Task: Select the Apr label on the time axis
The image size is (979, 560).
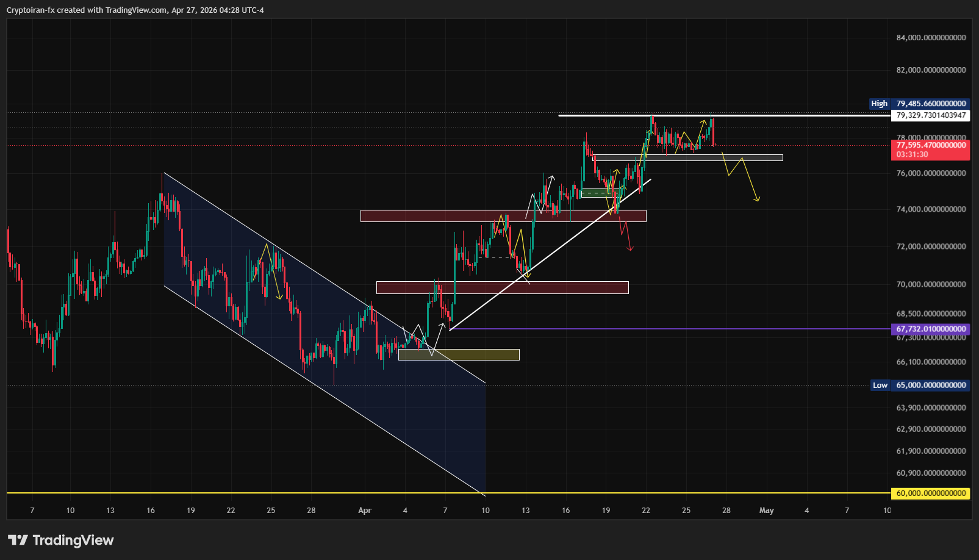Action: (x=365, y=511)
